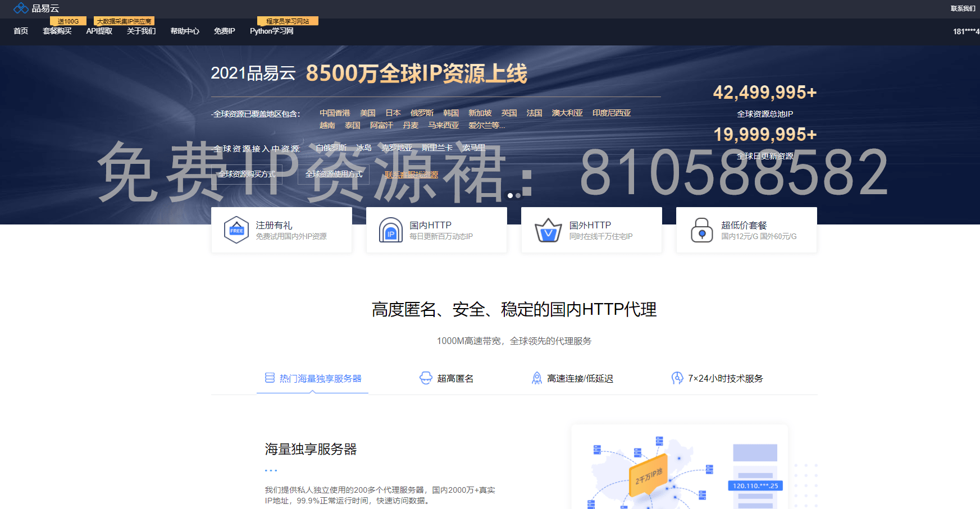Click the 国外HTTP crown icon

click(548, 230)
